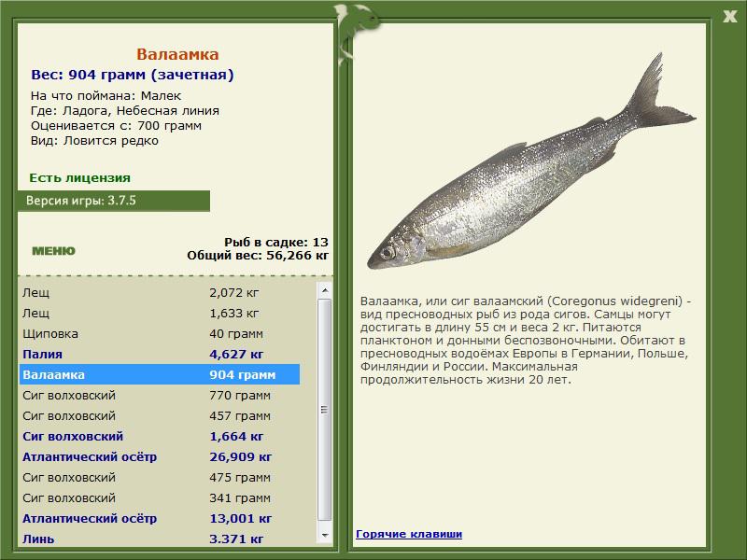Select the Сиг волховский 457 грамм row
The image size is (747, 560).
tap(160, 415)
